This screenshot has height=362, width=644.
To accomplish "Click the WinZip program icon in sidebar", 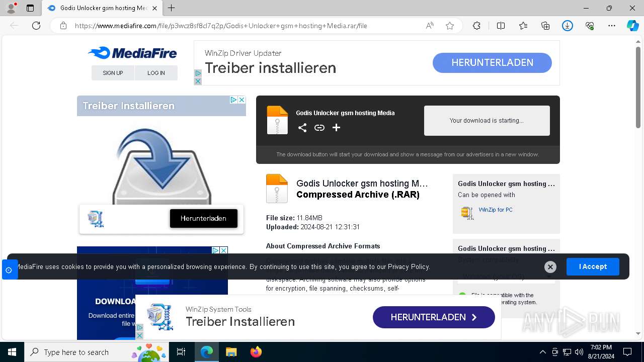I will (x=467, y=213).
